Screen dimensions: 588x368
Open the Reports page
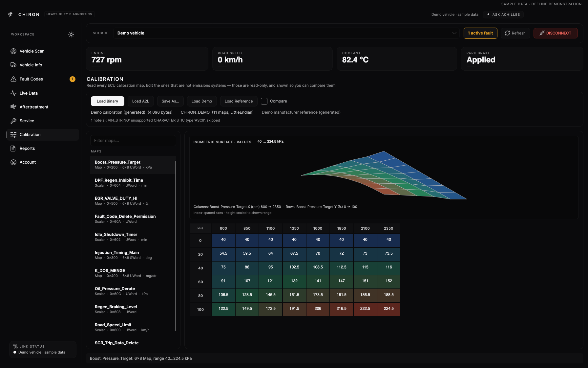tap(43, 149)
